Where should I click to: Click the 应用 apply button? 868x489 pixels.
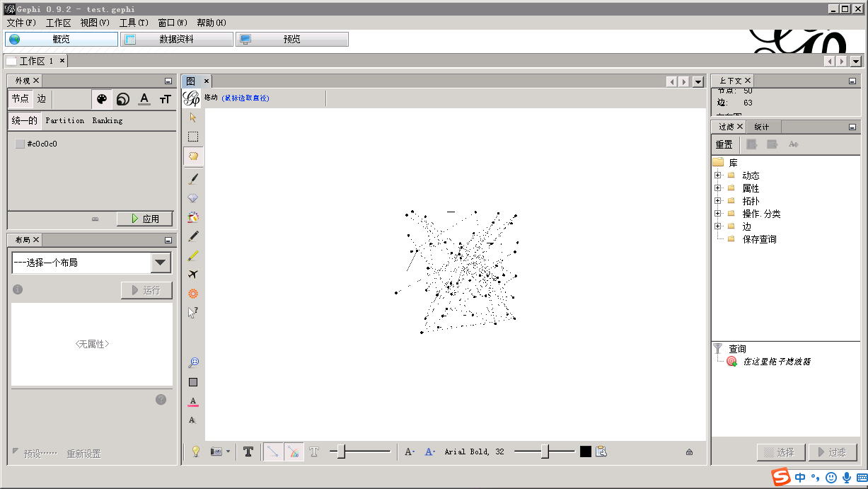(144, 219)
